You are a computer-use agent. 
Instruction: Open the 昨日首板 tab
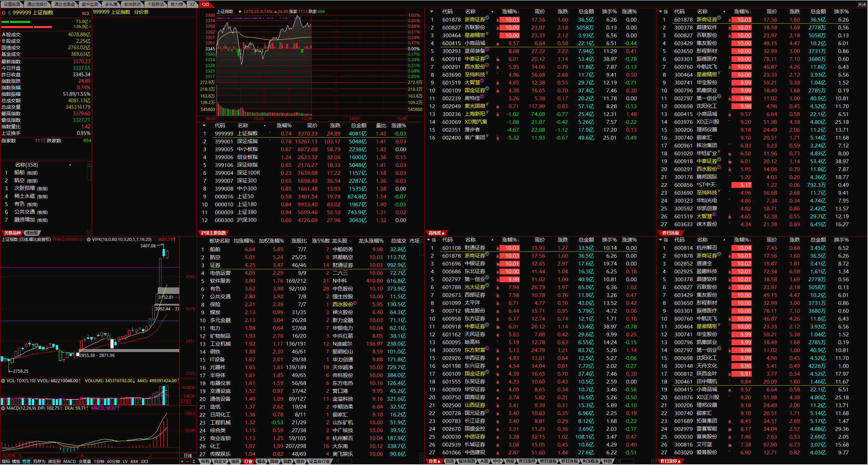click(548, 461)
